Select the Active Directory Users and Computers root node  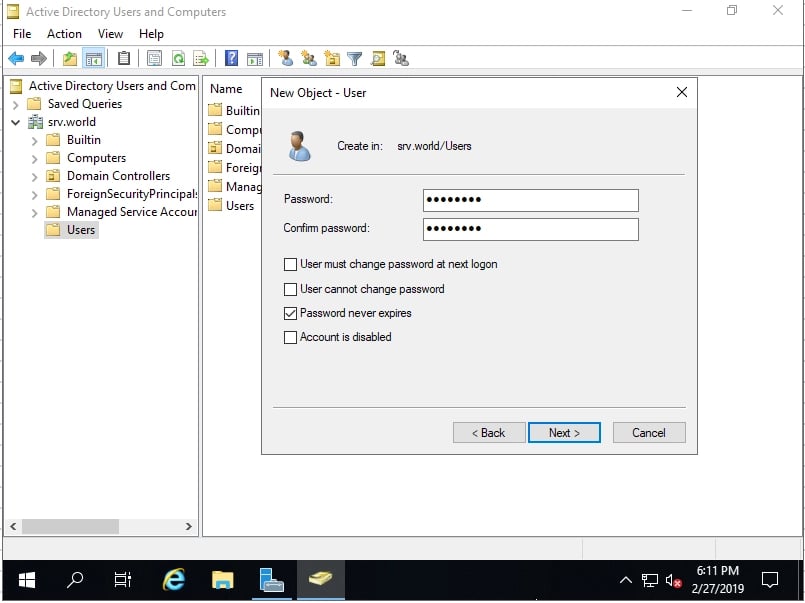point(103,86)
